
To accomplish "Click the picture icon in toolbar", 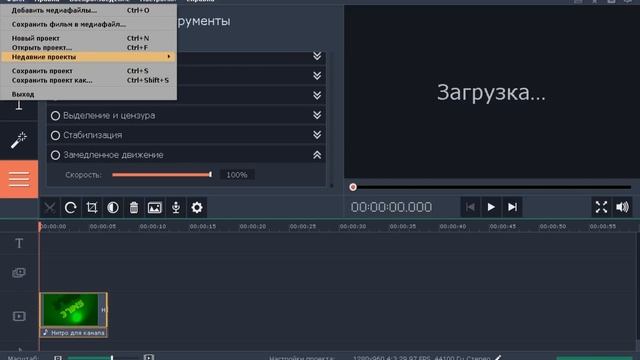I will coord(155,207).
